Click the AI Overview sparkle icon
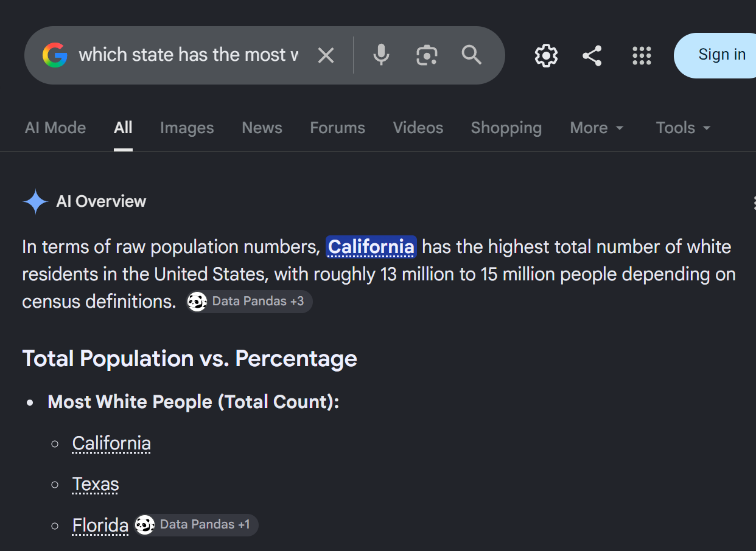This screenshot has width=756, height=551. point(35,201)
